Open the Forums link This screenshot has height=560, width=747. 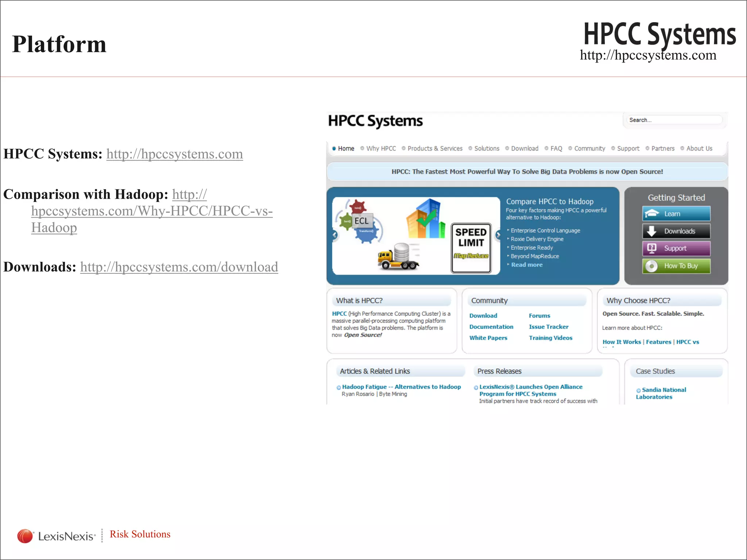(539, 316)
